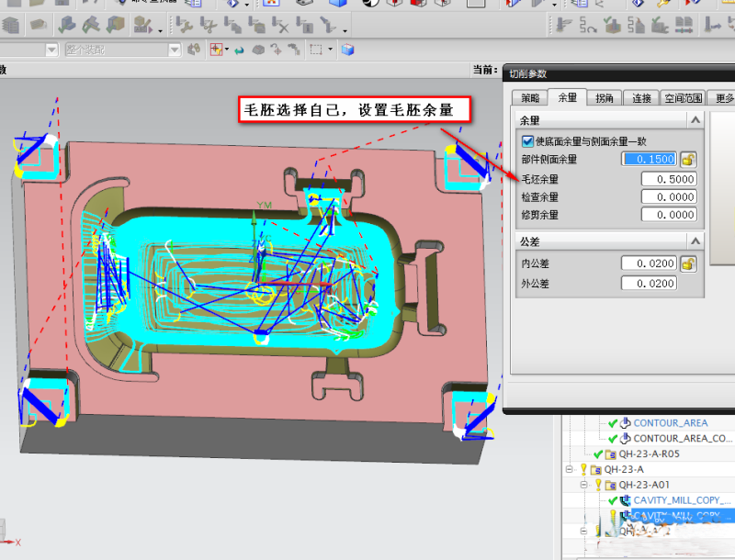Toggle the lock beside 部件侧面余量 field
Image resolution: width=735 pixels, height=560 pixels.
(x=688, y=159)
